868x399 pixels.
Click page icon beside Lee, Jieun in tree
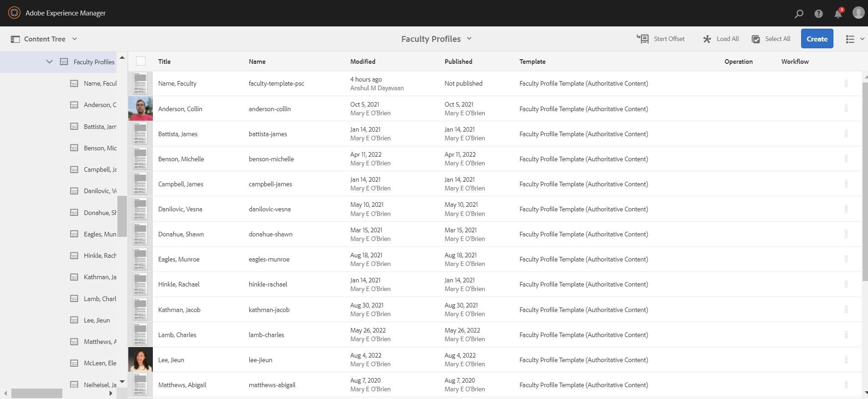pyautogui.click(x=74, y=320)
